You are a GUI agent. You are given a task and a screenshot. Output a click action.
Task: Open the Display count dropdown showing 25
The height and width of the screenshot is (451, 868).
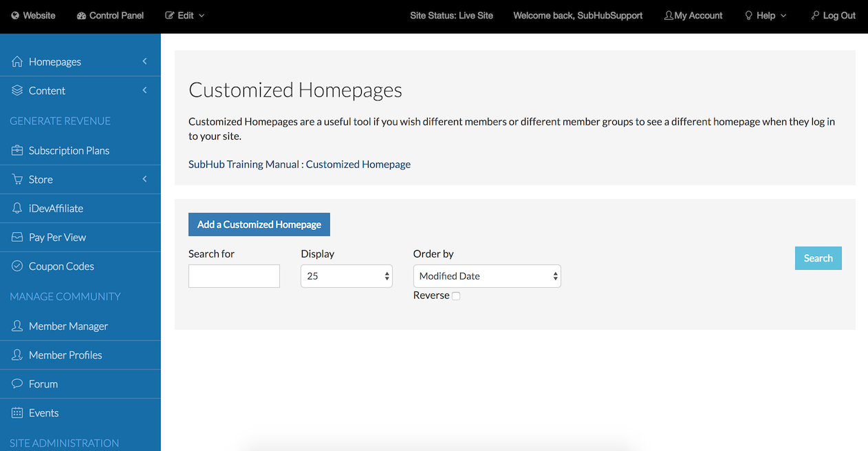click(347, 276)
